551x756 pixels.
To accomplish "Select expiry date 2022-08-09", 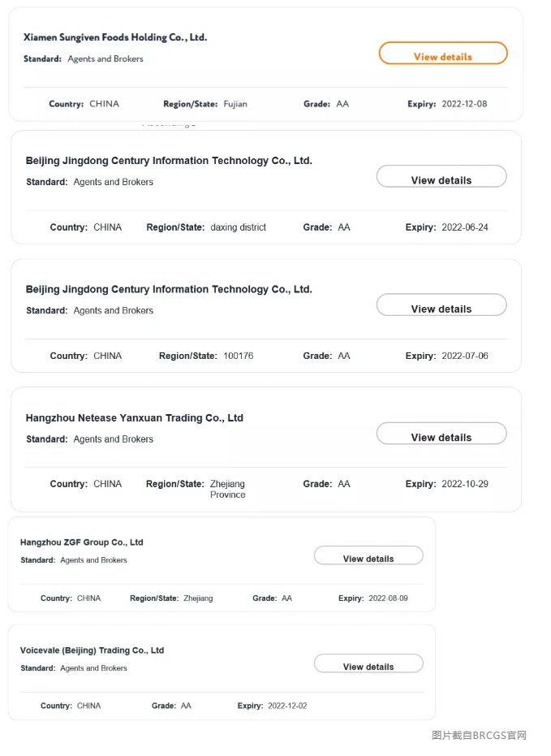I will click(x=388, y=598).
